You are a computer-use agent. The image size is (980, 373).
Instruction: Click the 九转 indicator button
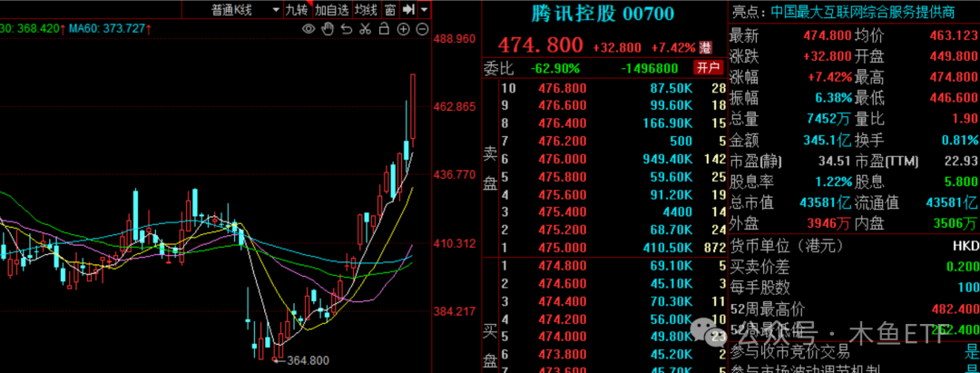pos(298,9)
